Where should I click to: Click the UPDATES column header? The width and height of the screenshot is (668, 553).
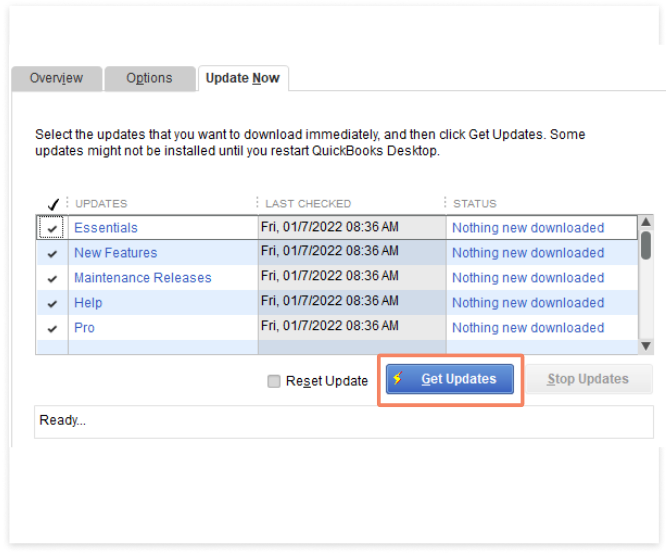101,204
